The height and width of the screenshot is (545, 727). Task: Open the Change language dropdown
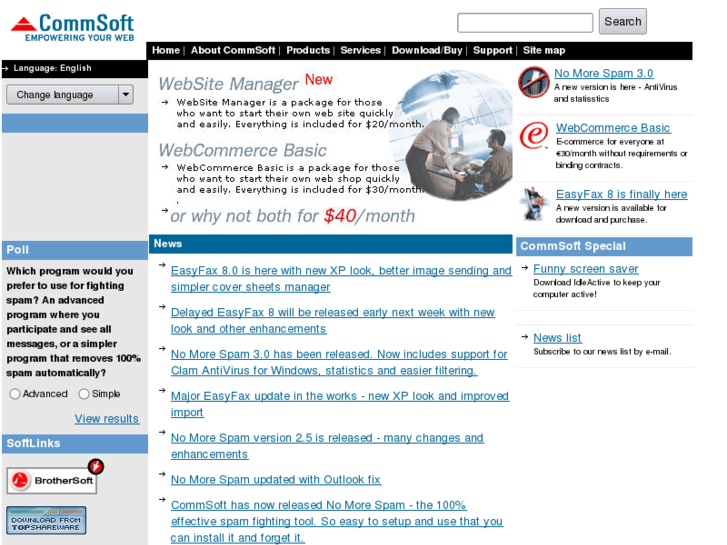pos(70,95)
